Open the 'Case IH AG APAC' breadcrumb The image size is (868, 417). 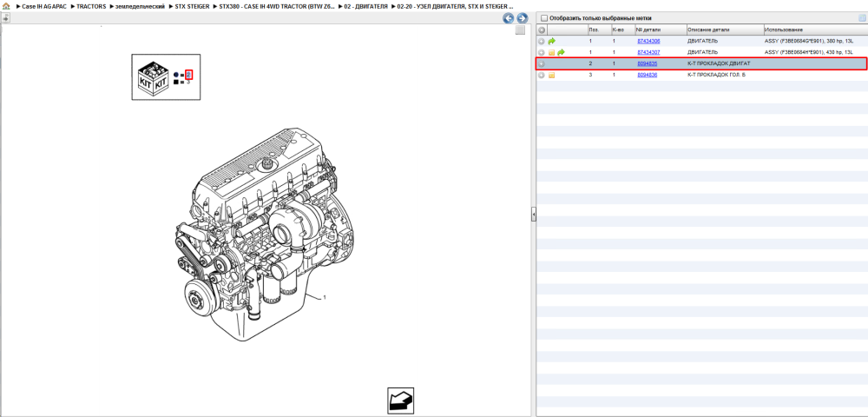tap(43, 6)
